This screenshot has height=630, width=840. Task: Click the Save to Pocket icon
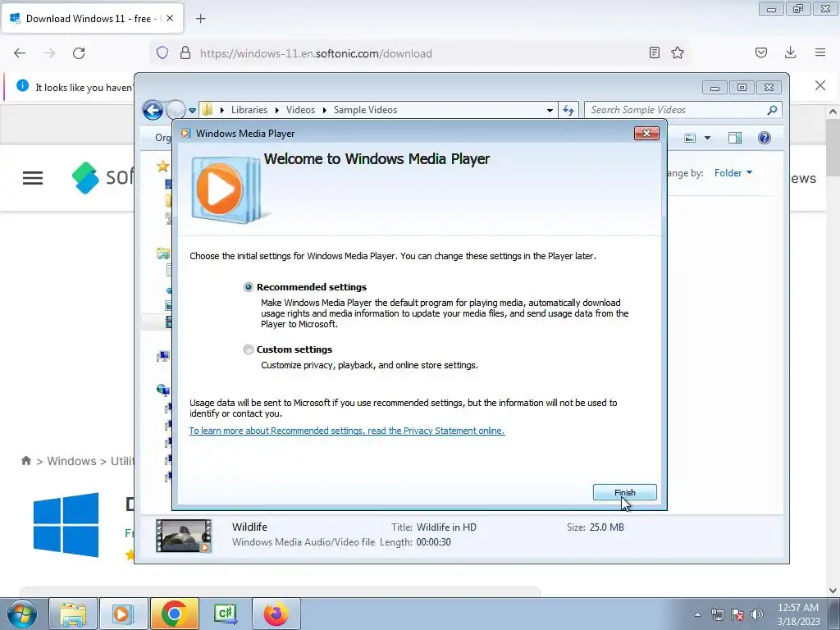point(761,52)
